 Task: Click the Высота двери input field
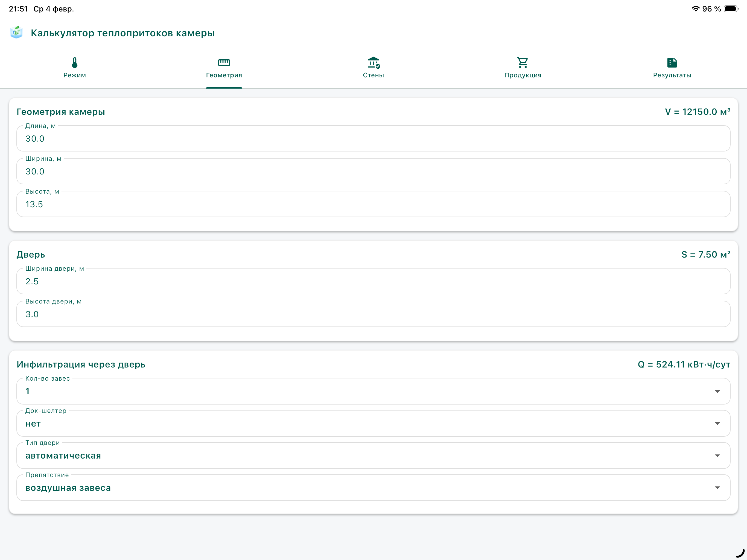[373, 313]
